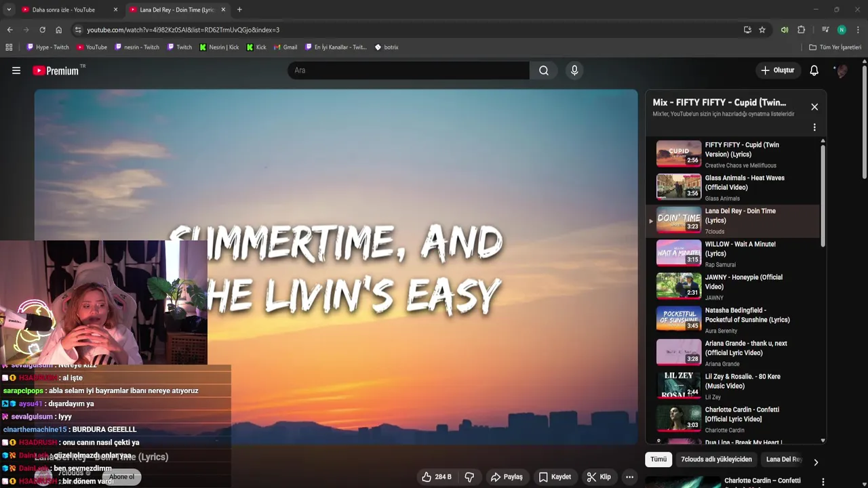
Task: Open the YouTube guide hamburger menu
Action: 16,70
